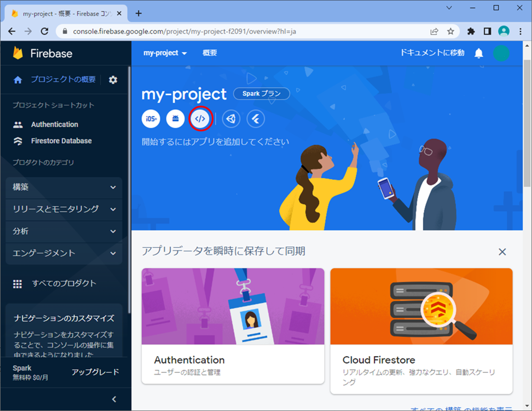The height and width of the screenshot is (411, 532).
Task: Click the browser address bar URL
Action: 184,31
